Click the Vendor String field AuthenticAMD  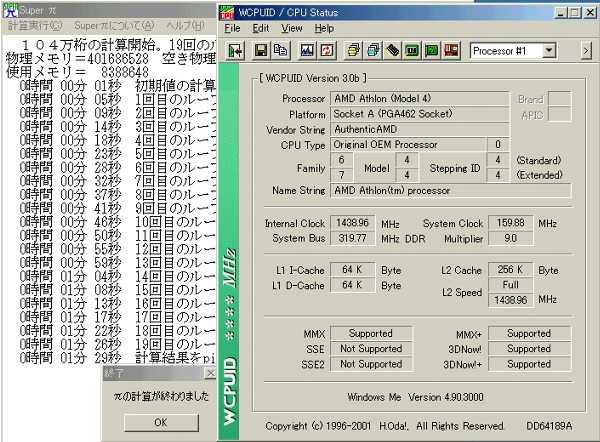(420, 129)
